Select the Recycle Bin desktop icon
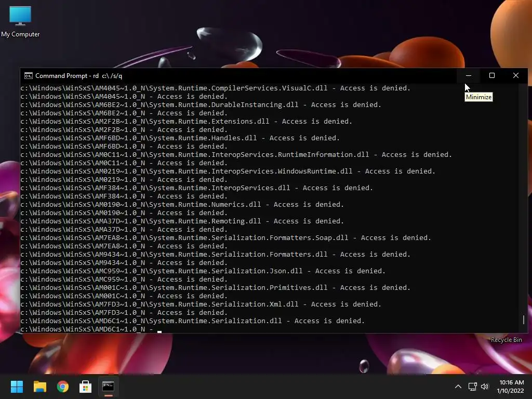The image size is (532, 399). coord(506,340)
